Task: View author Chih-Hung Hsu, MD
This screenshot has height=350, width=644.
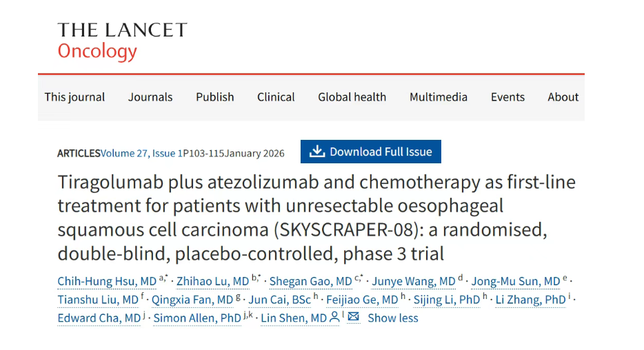Action: click(107, 282)
